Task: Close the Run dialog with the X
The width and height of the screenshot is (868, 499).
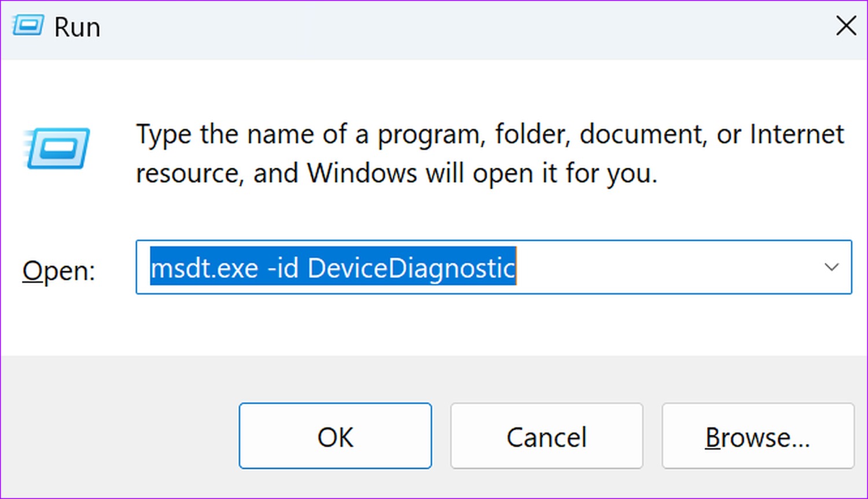Action: point(846,25)
